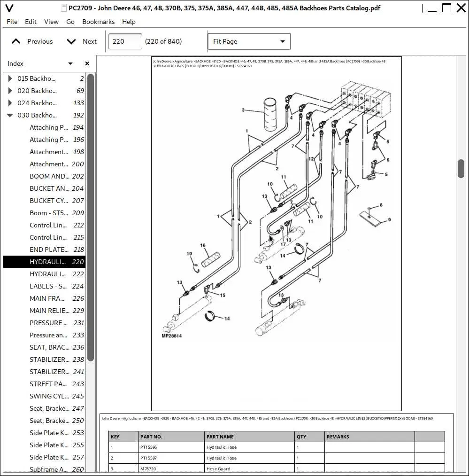Image resolution: width=469 pixels, height=476 pixels.
Task: Select bookmark Attaching P... page 194
Action: (x=44, y=127)
